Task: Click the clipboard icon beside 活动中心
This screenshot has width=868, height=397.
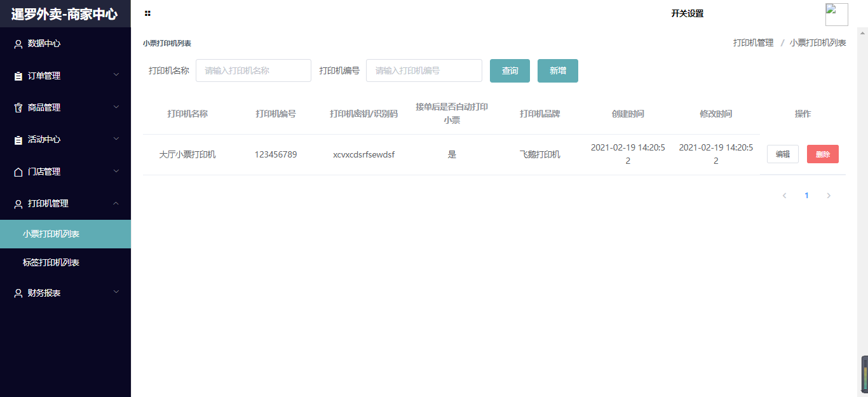Action: point(18,140)
